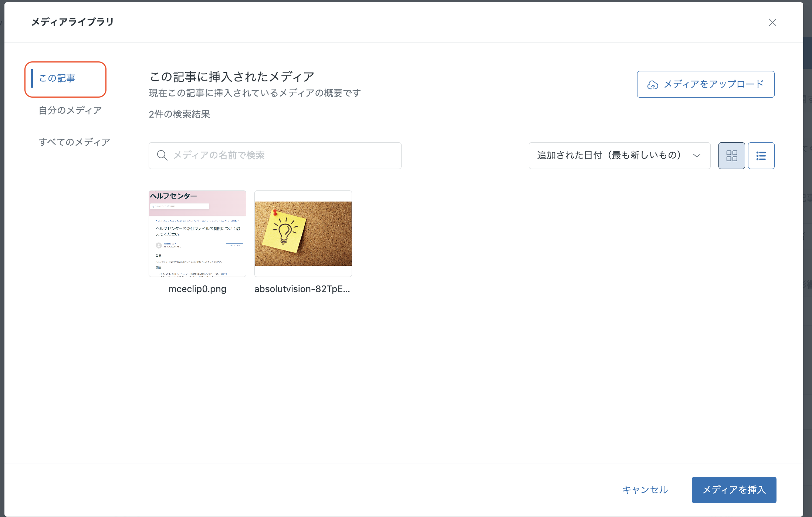Click the この記事に挿入されたメディア heading
Image resolution: width=812 pixels, height=517 pixels.
point(232,77)
